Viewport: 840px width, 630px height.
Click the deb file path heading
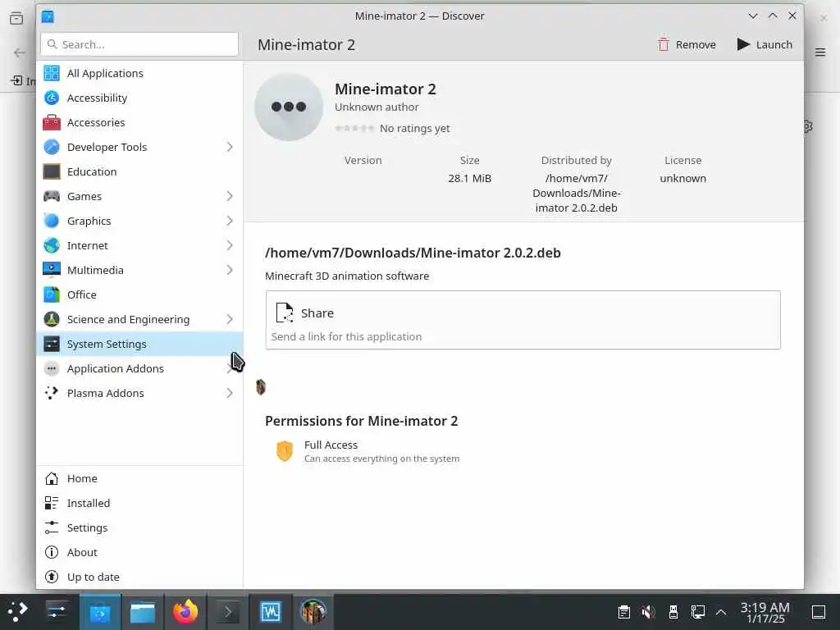pyautogui.click(x=413, y=253)
